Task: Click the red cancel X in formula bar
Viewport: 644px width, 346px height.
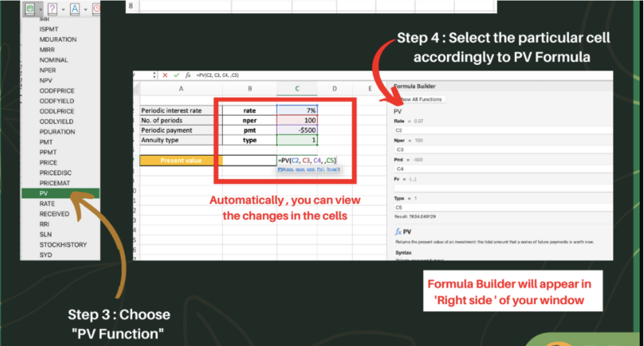Action: click(x=165, y=75)
